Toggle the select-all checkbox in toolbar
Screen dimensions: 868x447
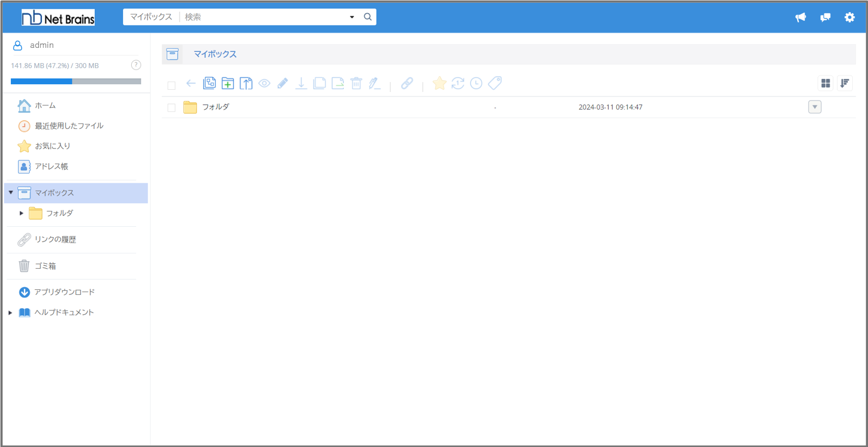pyautogui.click(x=171, y=85)
